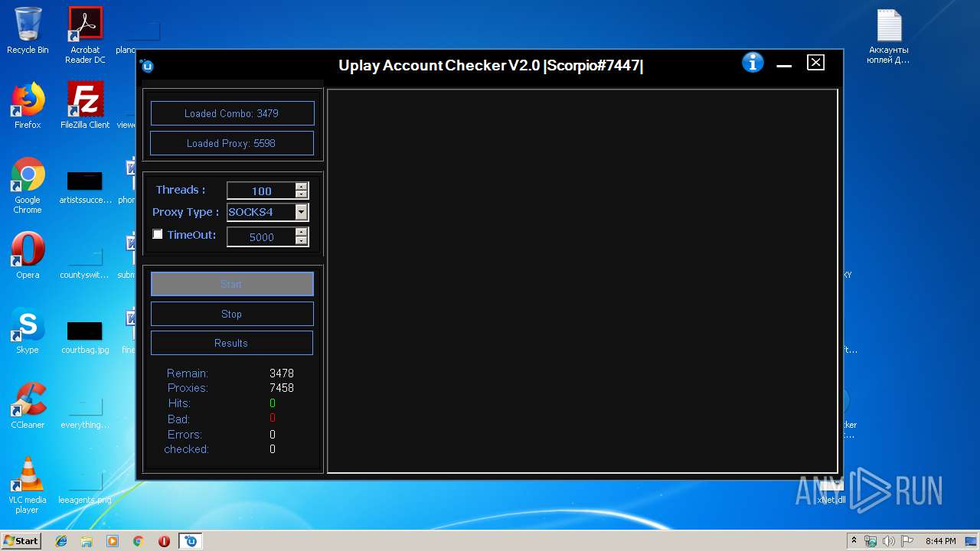This screenshot has height=551, width=980.
Task: Click the Remain count 3478
Action: (x=282, y=373)
